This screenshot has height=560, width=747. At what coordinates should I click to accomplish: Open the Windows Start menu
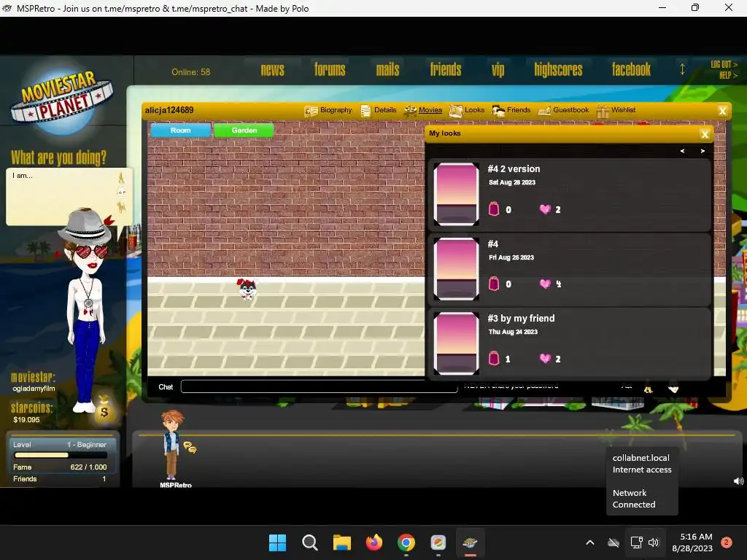click(278, 542)
